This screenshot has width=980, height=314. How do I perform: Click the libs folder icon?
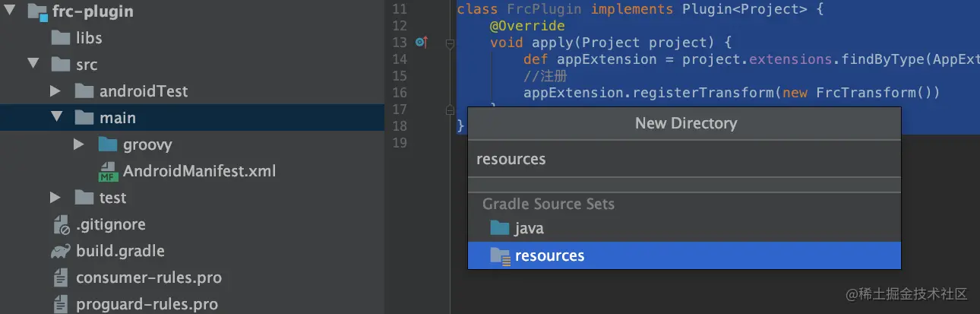61,37
